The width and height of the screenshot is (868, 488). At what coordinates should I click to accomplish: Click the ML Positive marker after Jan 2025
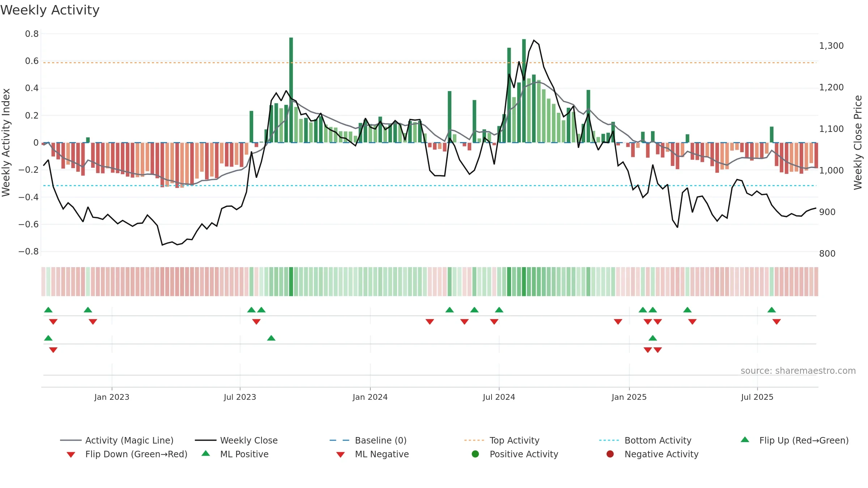653,338
